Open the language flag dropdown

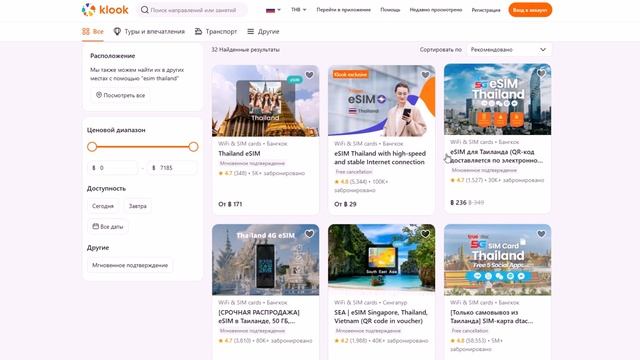click(x=273, y=10)
